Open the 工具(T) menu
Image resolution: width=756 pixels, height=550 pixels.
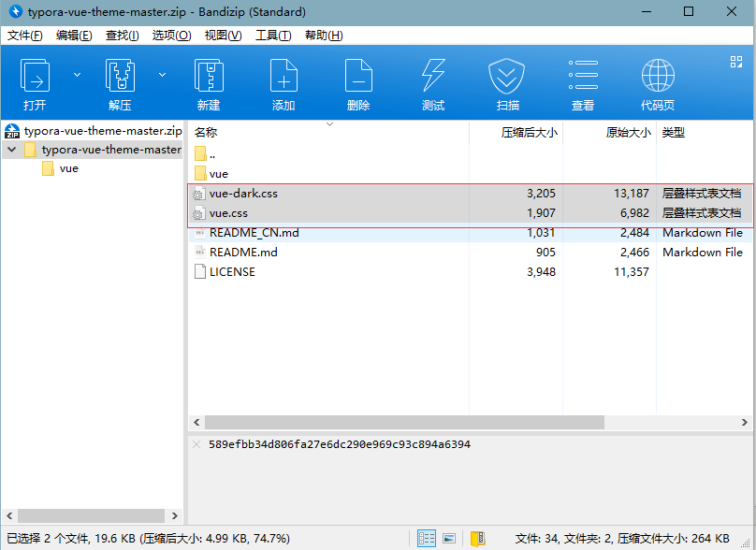[273, 36]
